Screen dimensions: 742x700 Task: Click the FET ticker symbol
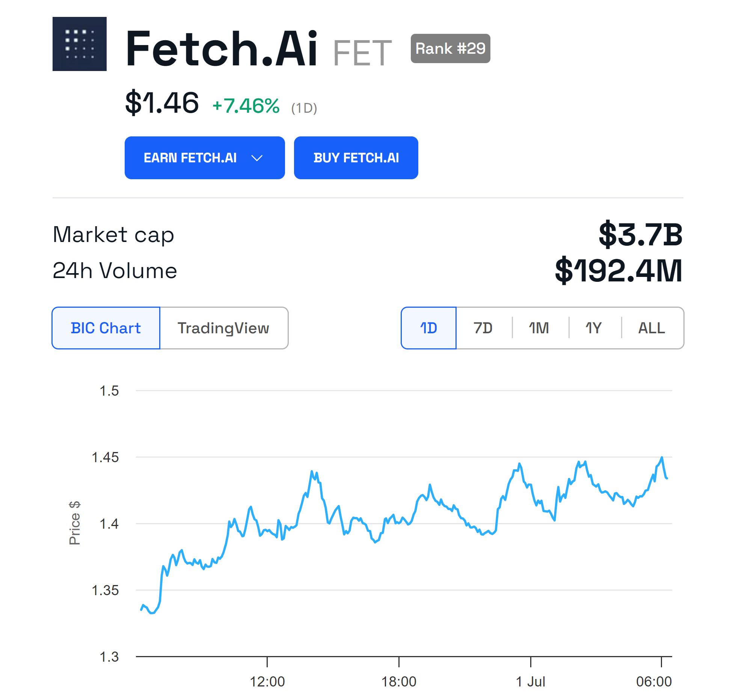pyautogui.click(x=362, y=53)
